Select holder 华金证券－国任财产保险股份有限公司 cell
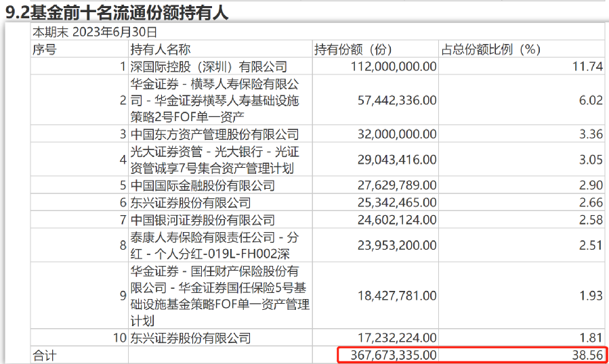The image size is (609, 364). pyautogui.click(x=220, y=296)
